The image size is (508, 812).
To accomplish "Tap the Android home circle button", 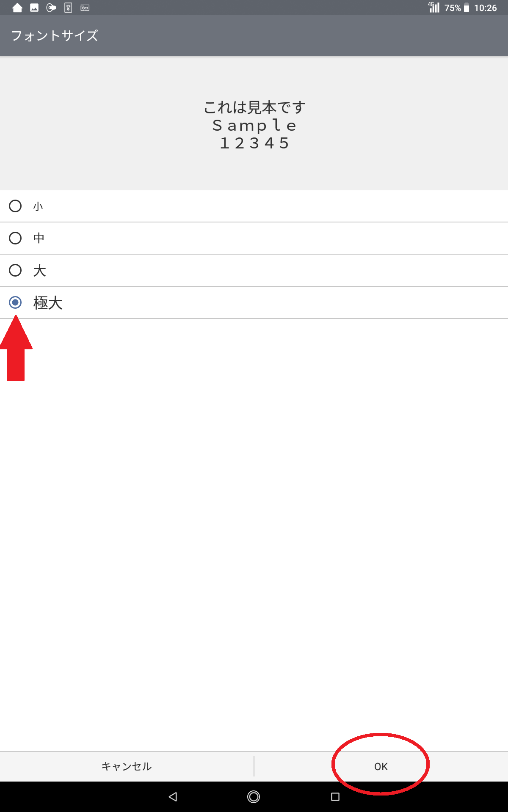I will (254, 797).
